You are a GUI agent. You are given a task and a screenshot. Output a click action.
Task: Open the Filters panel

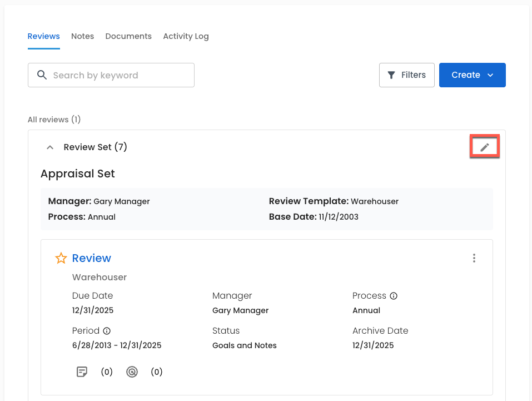pos(406,75)
